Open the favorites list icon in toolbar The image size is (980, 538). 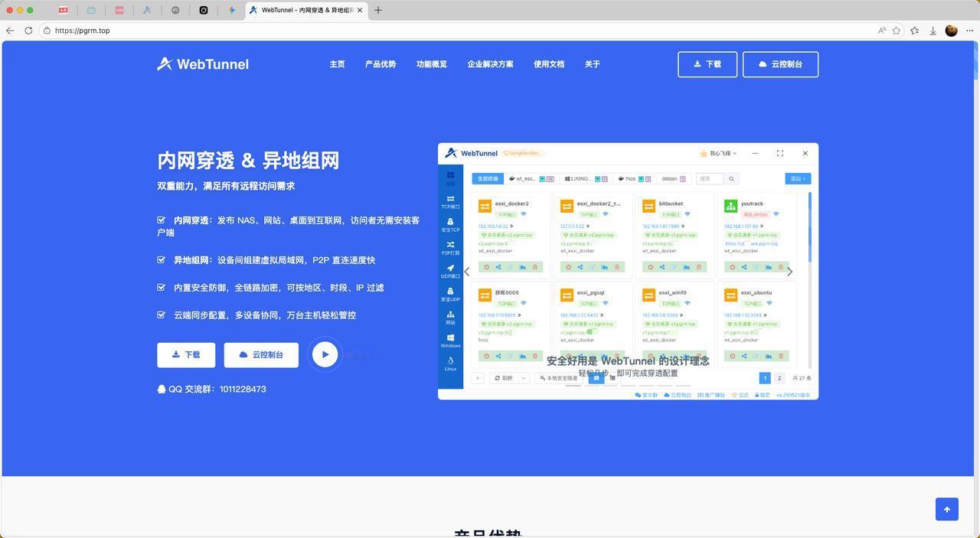[915, 31]
